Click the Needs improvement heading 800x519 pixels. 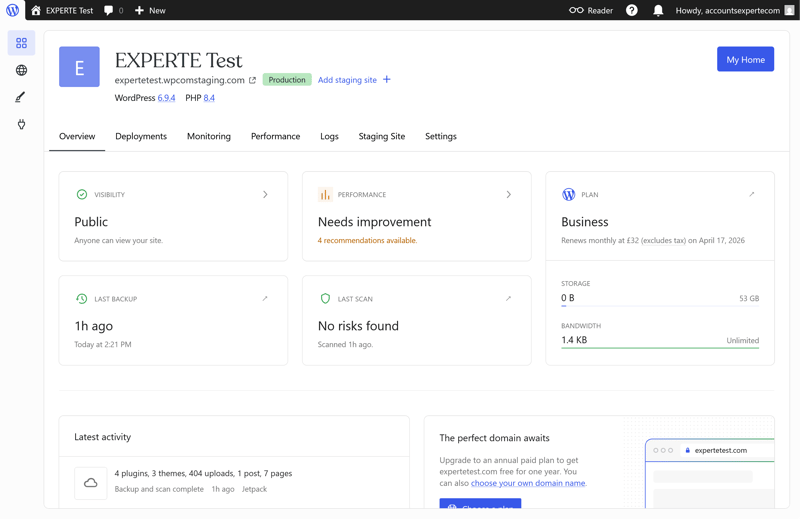[374, 222]
